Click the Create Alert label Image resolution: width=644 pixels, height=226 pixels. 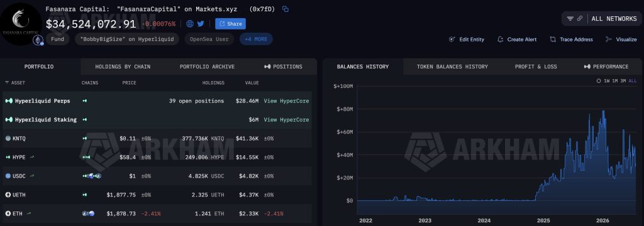[x=521, y=40]
